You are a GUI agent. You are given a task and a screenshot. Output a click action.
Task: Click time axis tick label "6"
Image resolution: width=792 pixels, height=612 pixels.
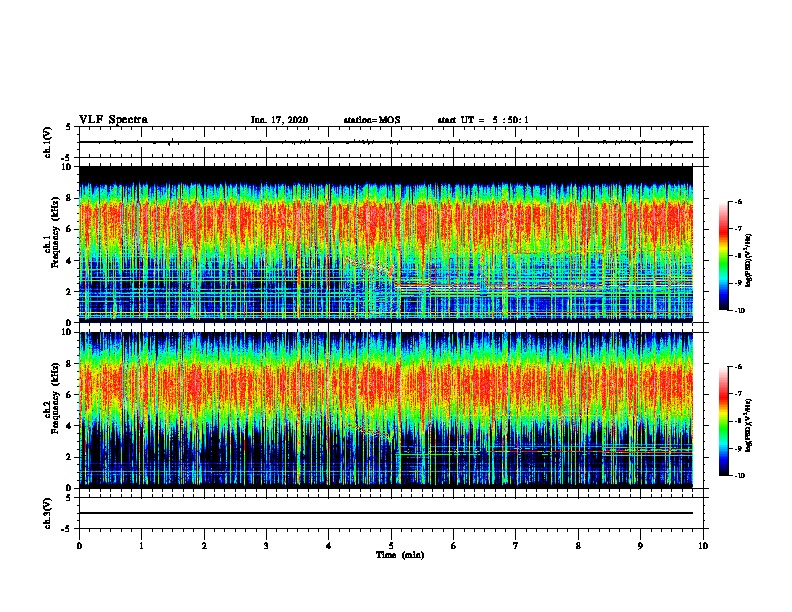point(454,546)
